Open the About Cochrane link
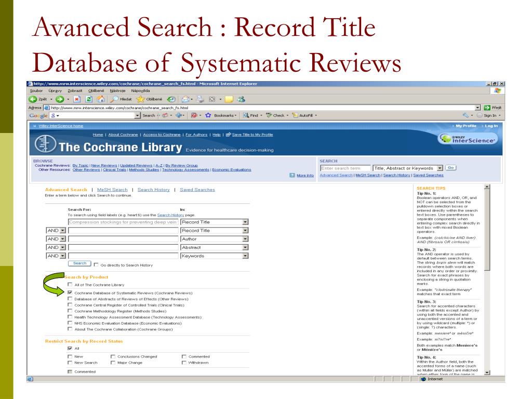Screen dimensions: 532x399 click(123, 135)
